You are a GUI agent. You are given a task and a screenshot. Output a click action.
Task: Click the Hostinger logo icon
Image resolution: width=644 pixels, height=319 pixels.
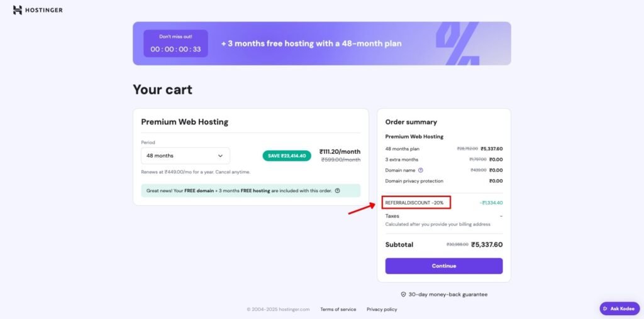[17, 10]
